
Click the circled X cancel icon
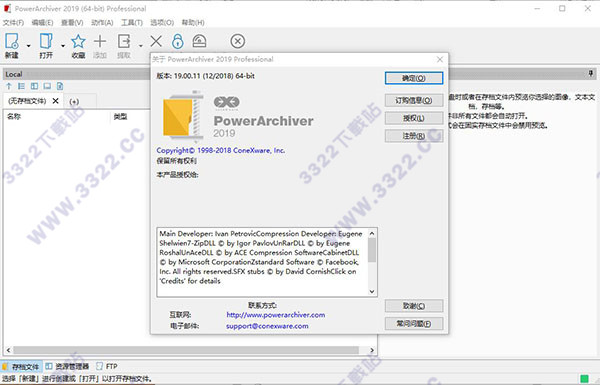pos(238,41)
